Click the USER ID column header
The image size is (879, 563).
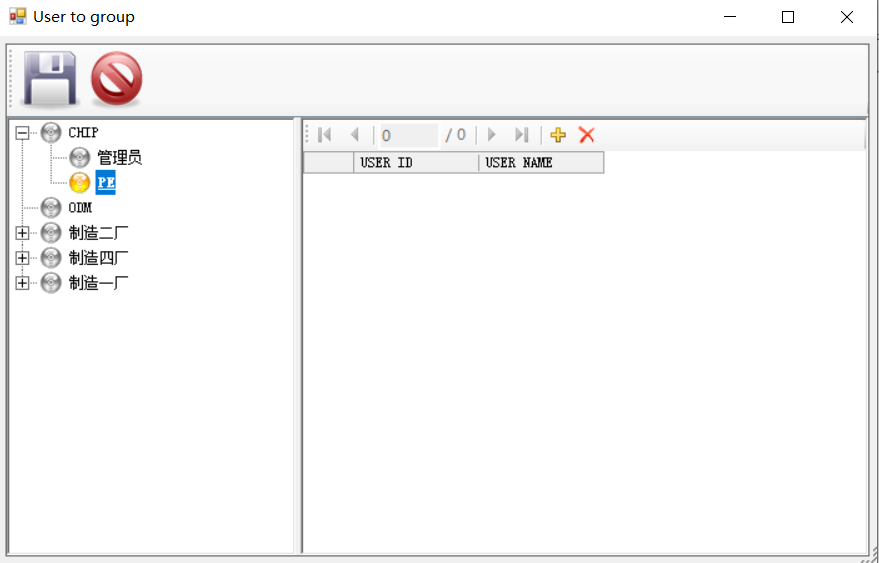415,163
